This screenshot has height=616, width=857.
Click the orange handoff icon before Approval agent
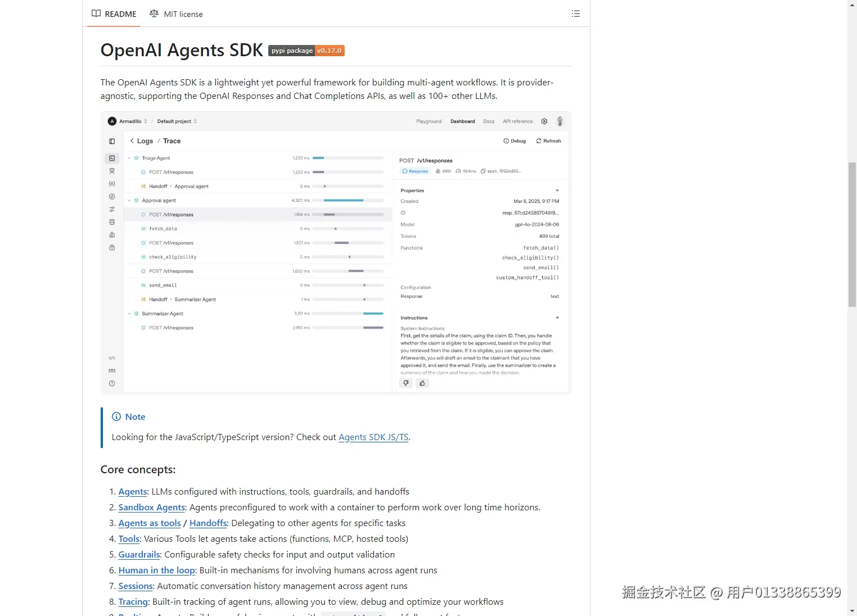143,187
